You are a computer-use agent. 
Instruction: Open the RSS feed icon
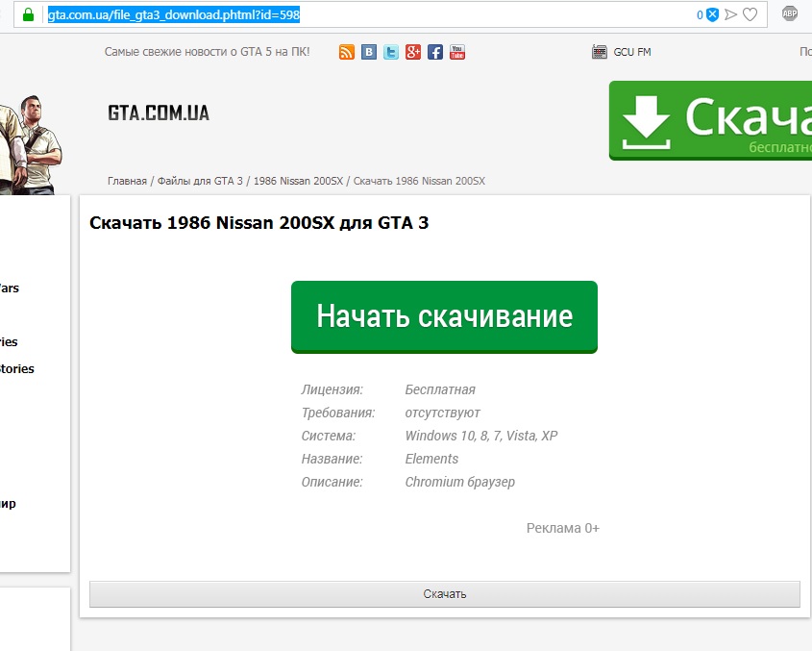click(347, 52)
